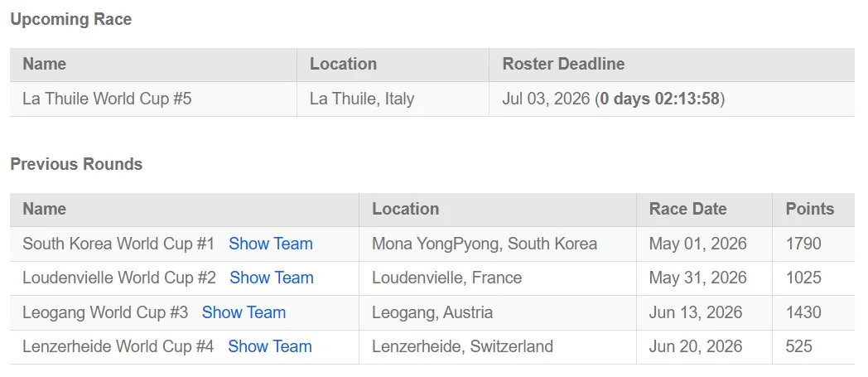Click the Upcoming Race Location column header
Viewport: 868px width, 377px height.
(x=343, y=65)
